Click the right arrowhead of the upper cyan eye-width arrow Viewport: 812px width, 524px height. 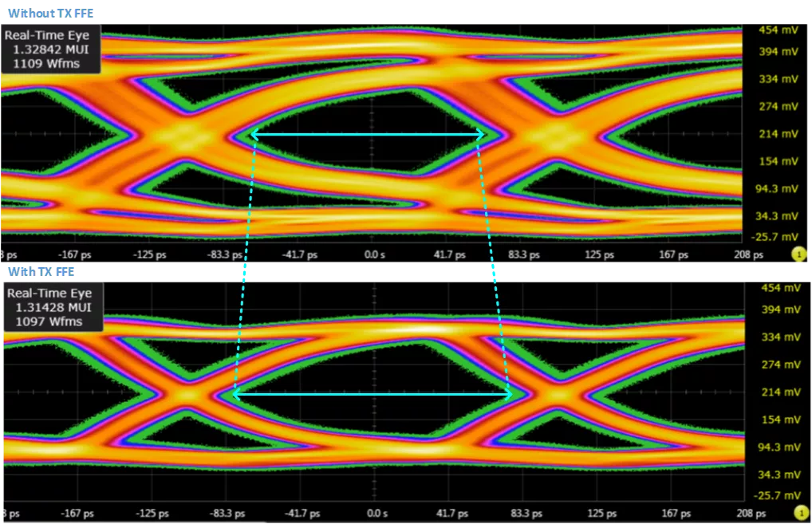(x=479, y=135)
